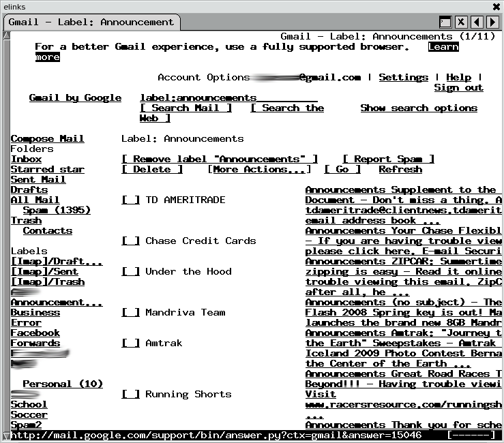Mark the Amtrak message checkbox
504x443 pixels.
(130, 343)
